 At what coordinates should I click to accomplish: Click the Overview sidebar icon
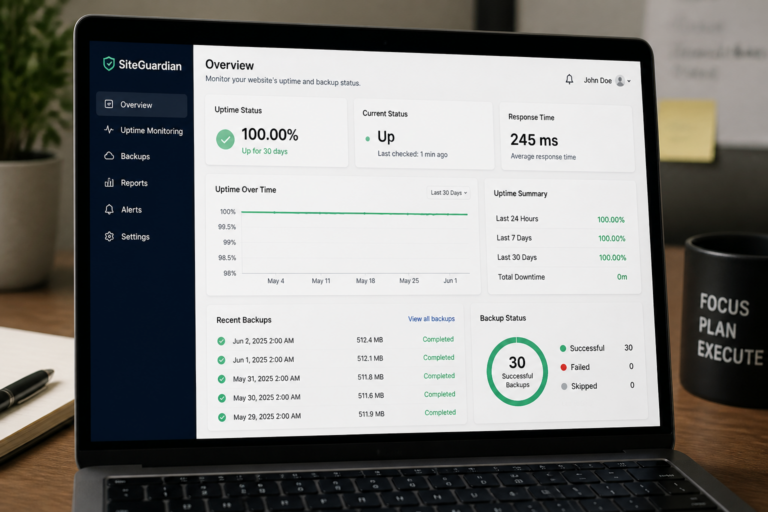(109, 104)
